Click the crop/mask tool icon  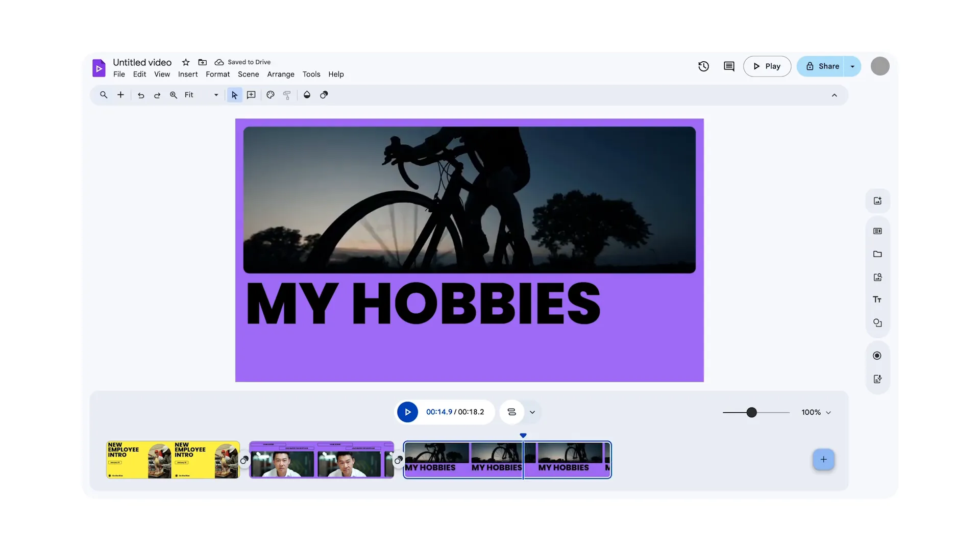click(324, 95)
